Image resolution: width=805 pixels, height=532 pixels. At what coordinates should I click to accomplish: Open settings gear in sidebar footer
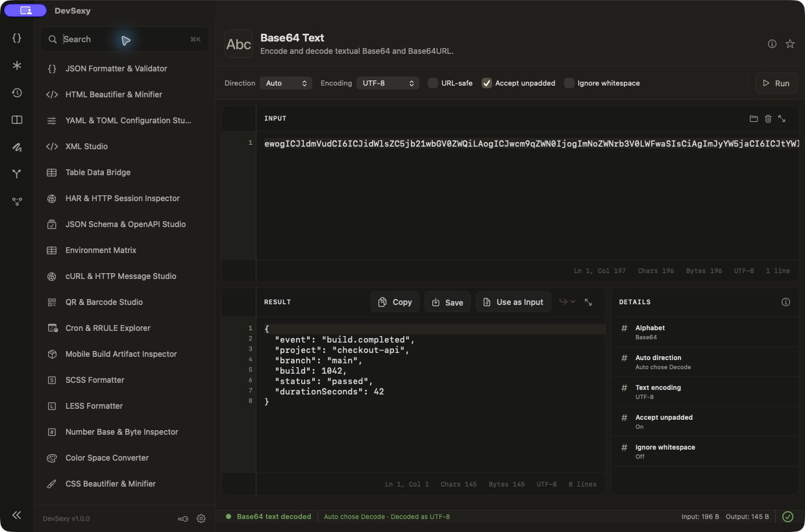(201, 518)
